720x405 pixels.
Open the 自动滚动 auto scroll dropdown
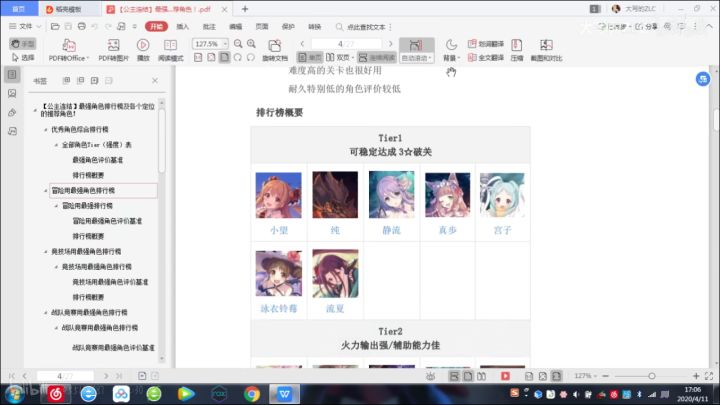point(416,58)
